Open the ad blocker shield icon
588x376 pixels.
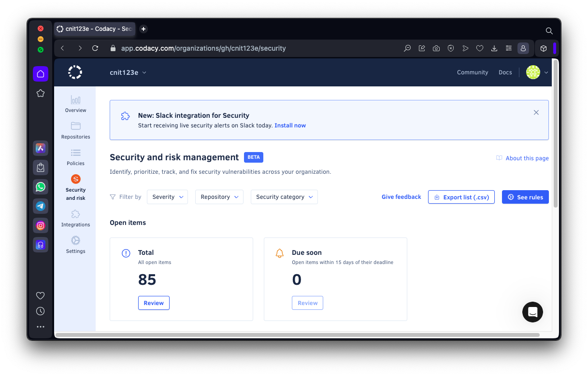click(451, 48)
